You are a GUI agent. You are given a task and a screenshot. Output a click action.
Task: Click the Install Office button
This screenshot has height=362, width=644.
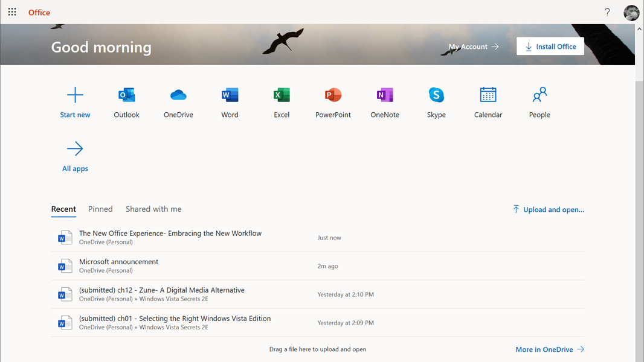click(x=550, y=46)
